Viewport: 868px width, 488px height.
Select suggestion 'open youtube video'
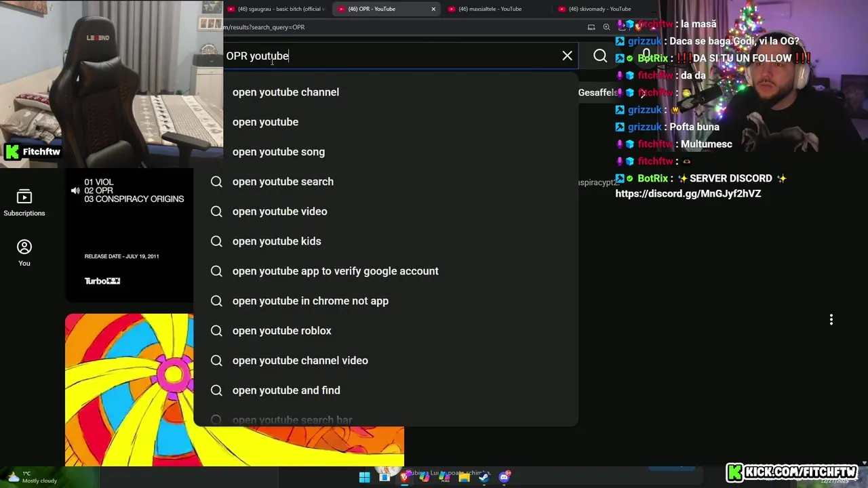point(386,211)
